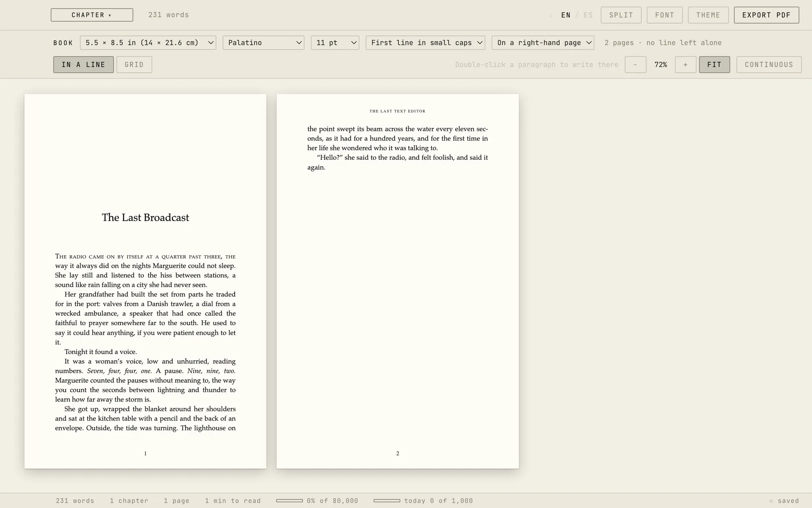Viewport: 812px width, 508px height.
Task: Click the 2 pages no line left alone note
Action: 663,43
